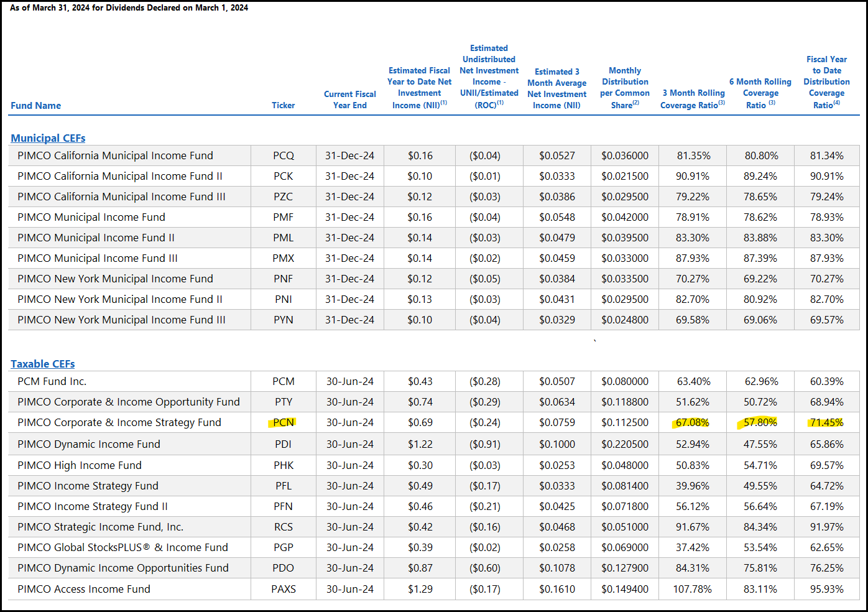Click the 69.58% coverage value for PYN
868x612 pixels.
[x=692, y=320]
